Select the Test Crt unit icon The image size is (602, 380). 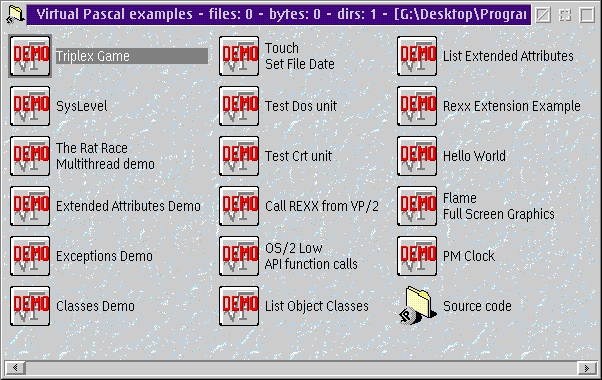point(239,156)
